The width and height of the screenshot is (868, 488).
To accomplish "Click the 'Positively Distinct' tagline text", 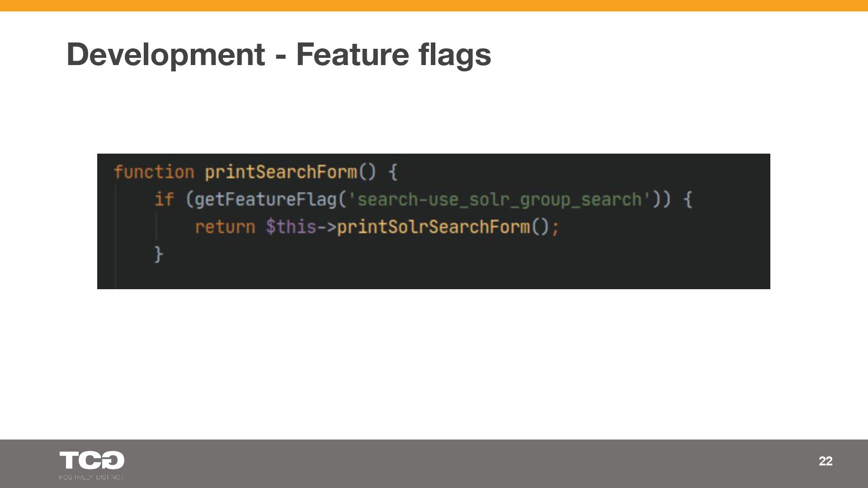I will [91, 477].
